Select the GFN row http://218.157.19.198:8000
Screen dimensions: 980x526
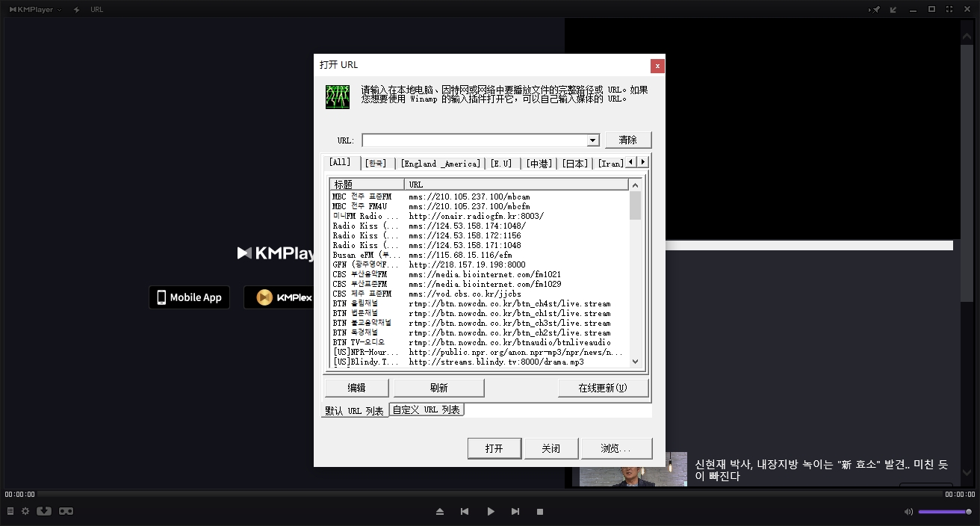coord(480,264)
